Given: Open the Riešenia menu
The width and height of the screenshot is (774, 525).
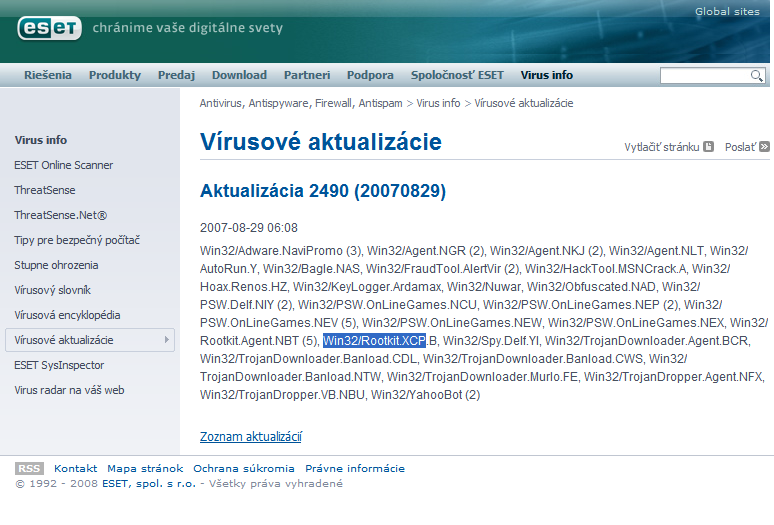Looking at the screenshot, I should point(48,75).
